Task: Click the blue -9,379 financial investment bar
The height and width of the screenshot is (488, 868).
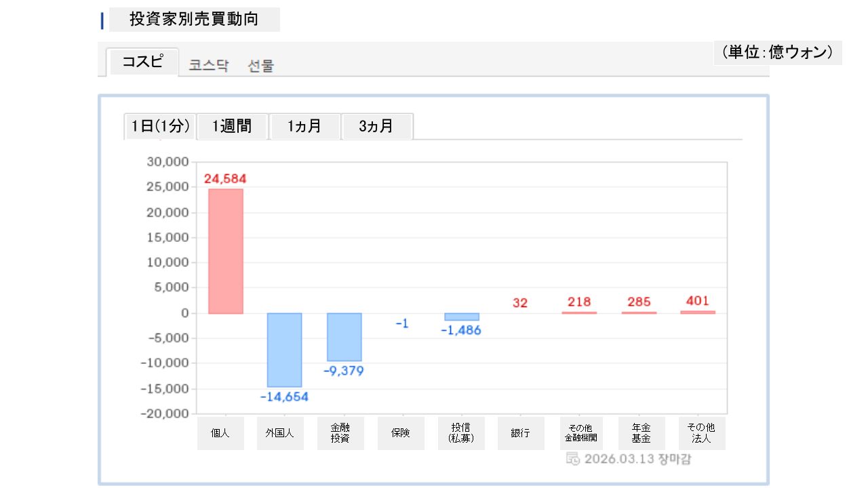Action: click(x=344, y=337)
